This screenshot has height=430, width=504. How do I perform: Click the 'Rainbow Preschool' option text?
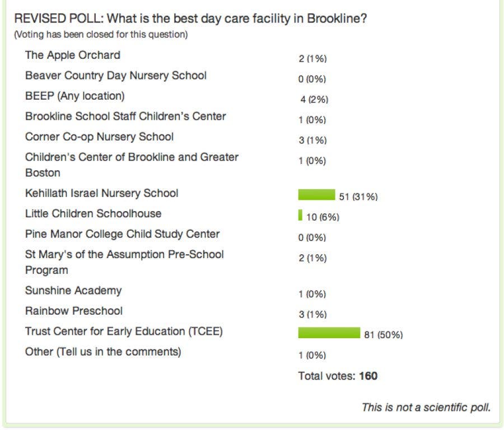(73, 311)
